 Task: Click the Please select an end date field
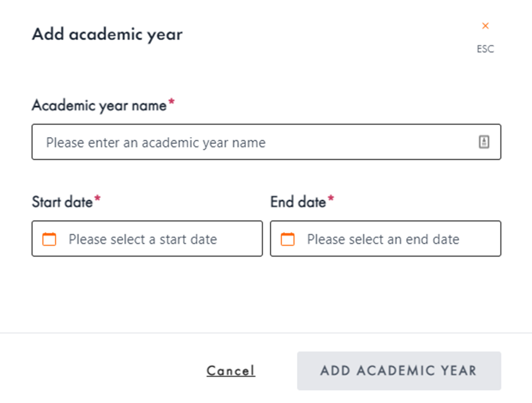[384, 239]
